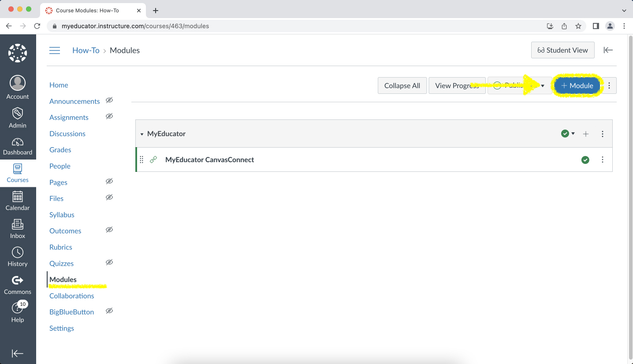Screen dimensions: 633x364
Task: Open the browser three-dot menu
Action: [624, 26]
